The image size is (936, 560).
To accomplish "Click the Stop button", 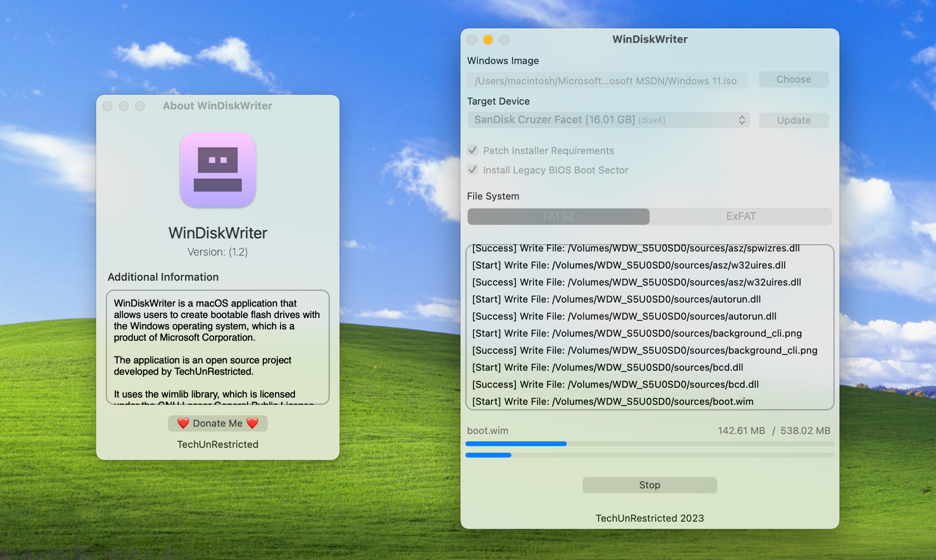I will pos(649,485).
